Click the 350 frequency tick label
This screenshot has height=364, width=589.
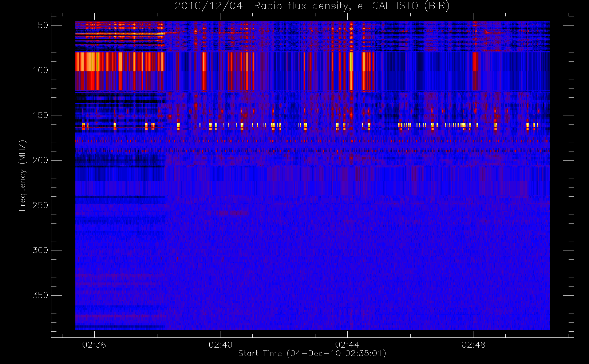pos(40,295)
